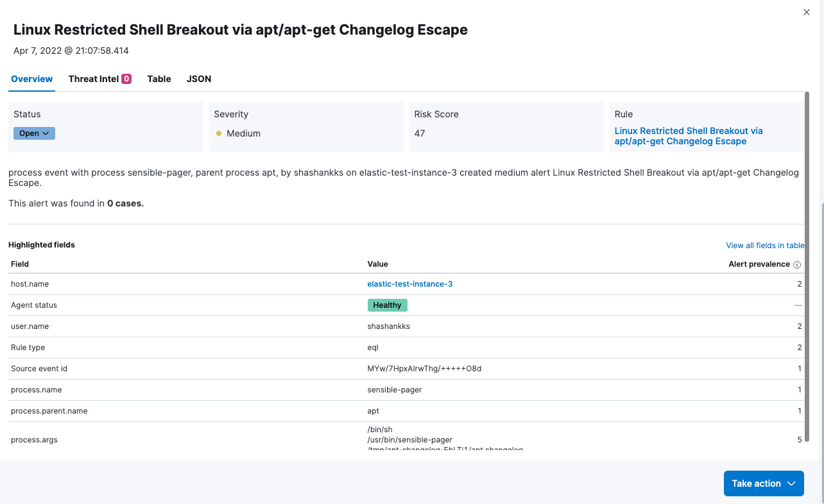
Task: Click View all fields in table
Action: (x=765, y=245)
